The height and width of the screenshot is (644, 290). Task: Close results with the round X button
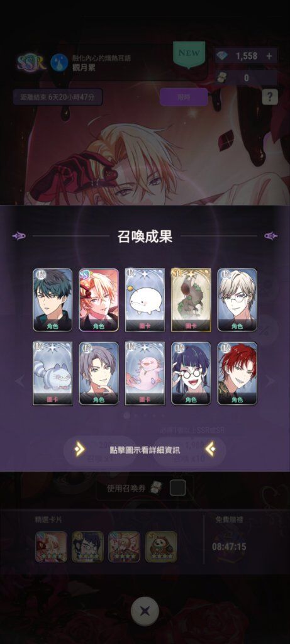[x=145, y=611]
